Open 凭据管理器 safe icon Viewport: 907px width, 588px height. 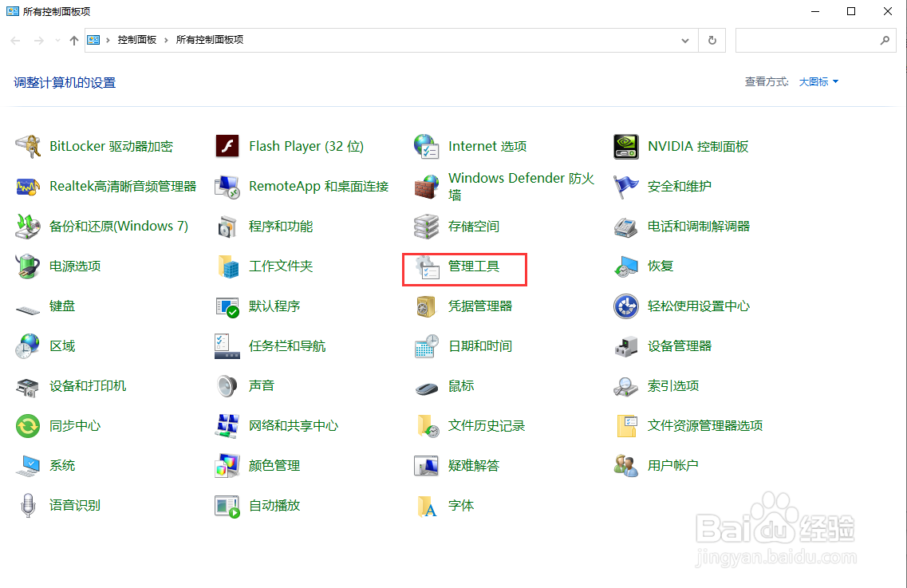(426, 306)
